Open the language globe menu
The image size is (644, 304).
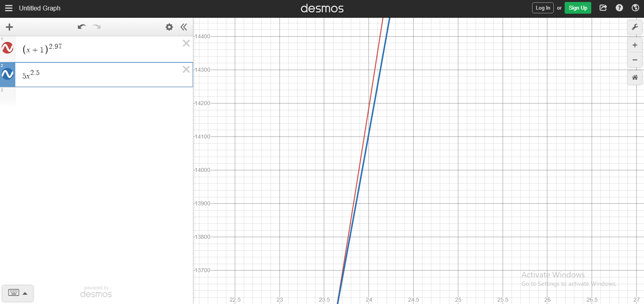(635, 8)
